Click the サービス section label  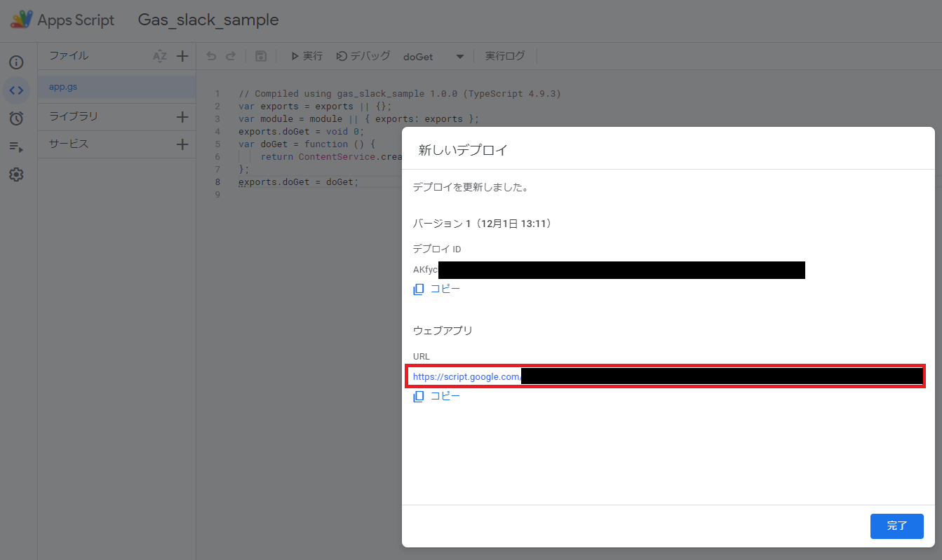[69, 144]
